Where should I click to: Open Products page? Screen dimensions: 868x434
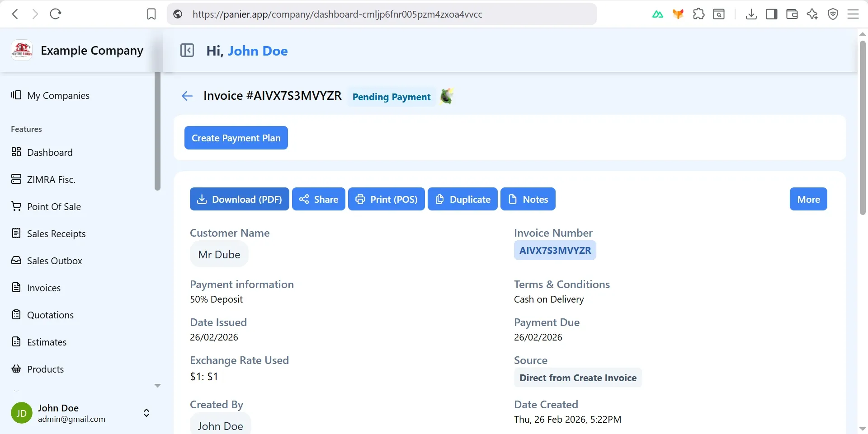pyautogui.click(x=38, y=369)
